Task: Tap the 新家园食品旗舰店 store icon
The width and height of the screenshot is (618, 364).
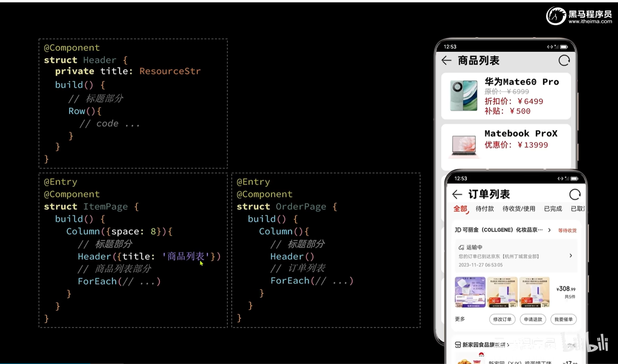Action: click(x=458, y=345)
